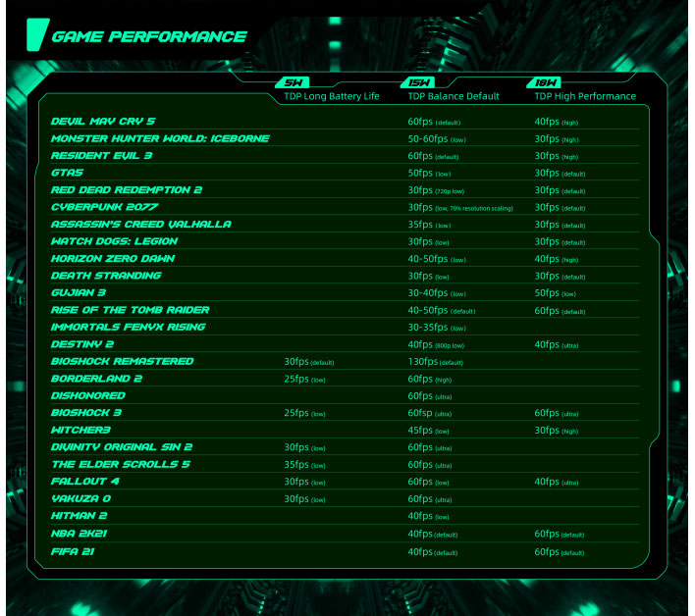Click the 'Fallout 4' title
The image size is (695, 616).
click(x=85, y=482)
